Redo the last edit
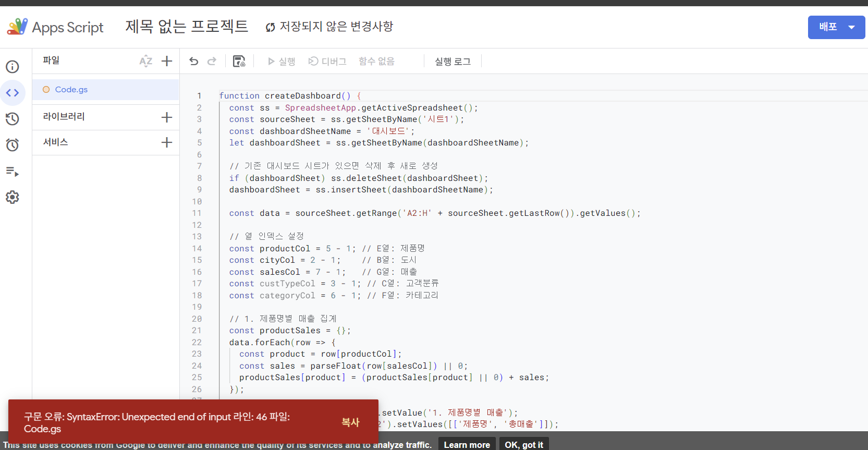This screenshot has height=450, width=868. point(212,61)
